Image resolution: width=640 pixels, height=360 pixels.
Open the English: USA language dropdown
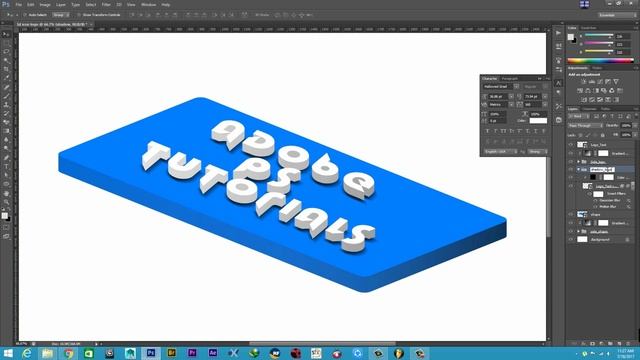[500, 151]
